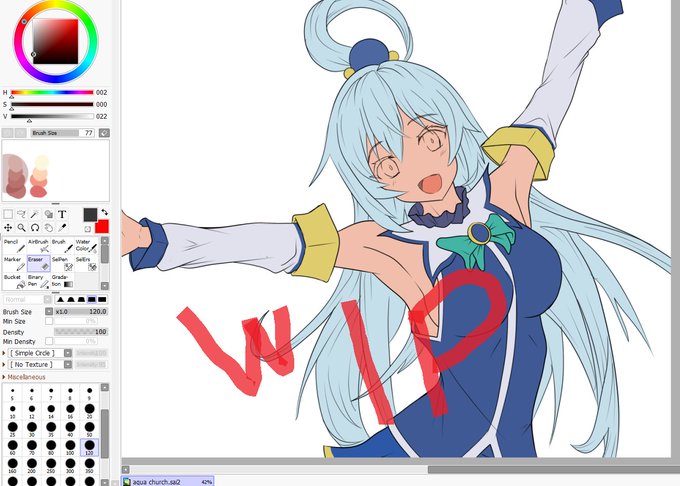Select the Hand pan tool

pos(49,228)
